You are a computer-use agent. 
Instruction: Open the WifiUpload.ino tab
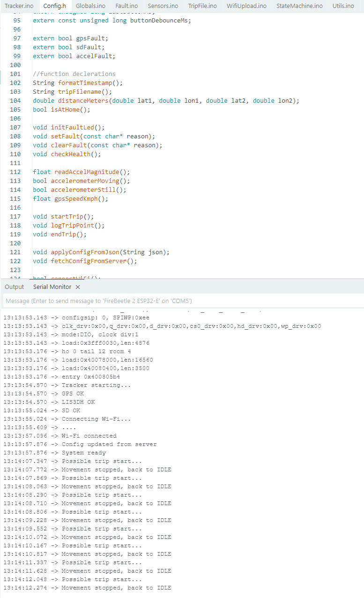[x=246, y=6]
